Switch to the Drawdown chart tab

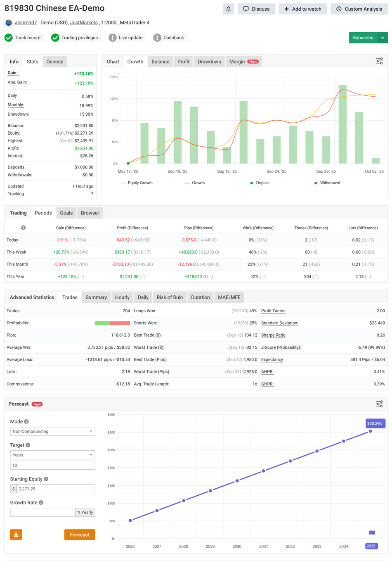pos(209,62)
